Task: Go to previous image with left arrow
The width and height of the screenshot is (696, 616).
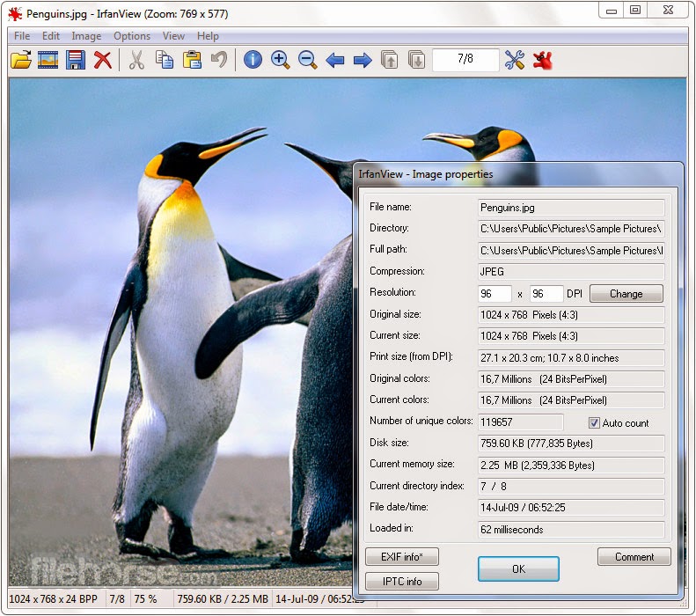Action: [335, 60]
